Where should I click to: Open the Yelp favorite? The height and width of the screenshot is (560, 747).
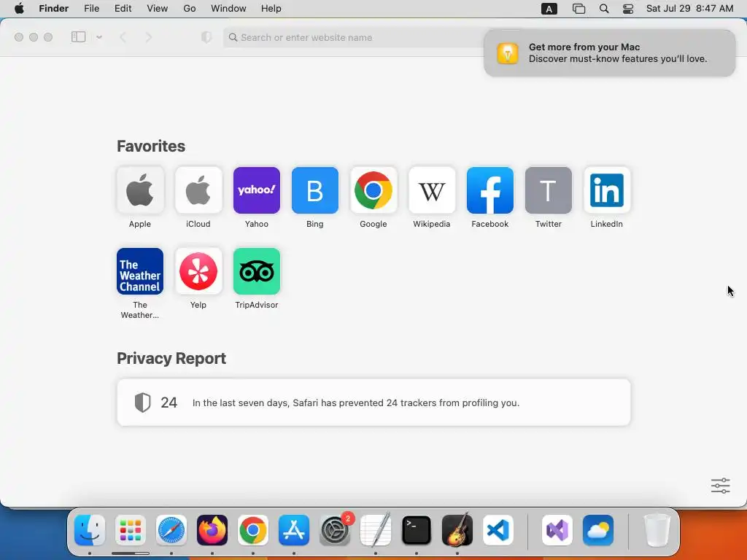(x=198, y=271)
